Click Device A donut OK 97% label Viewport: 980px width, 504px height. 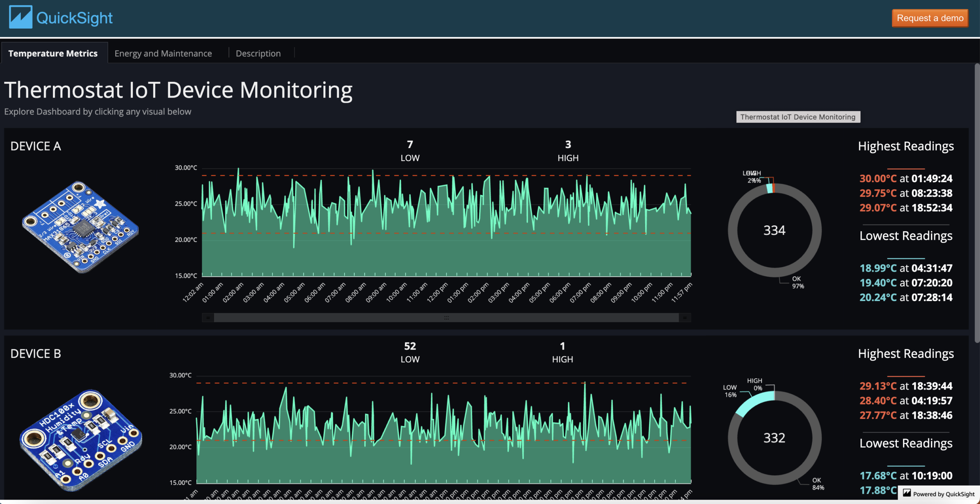(x=798, y=283)
